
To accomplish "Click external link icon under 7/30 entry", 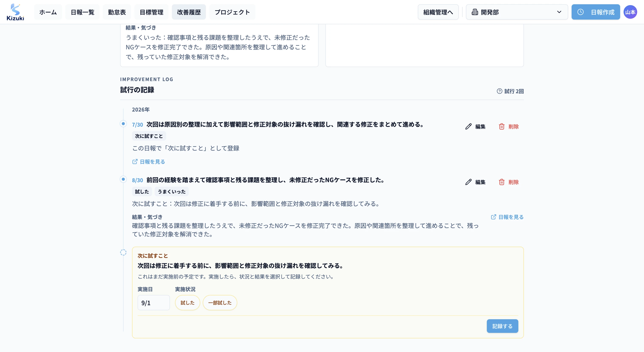I will point(135,162).
